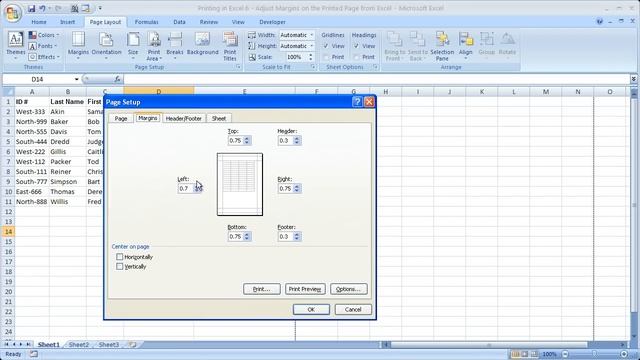Viewport: 640px width, 360px height.
Task: Open Theme Effects dropdown
Action: (44, 57)
